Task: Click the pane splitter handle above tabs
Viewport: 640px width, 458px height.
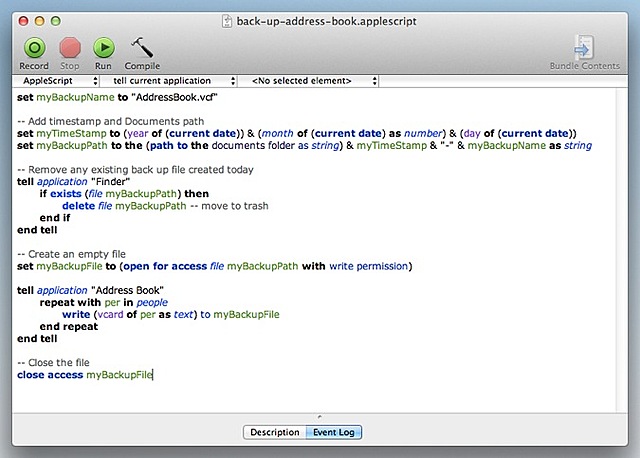Action: [x=320, y=417]
